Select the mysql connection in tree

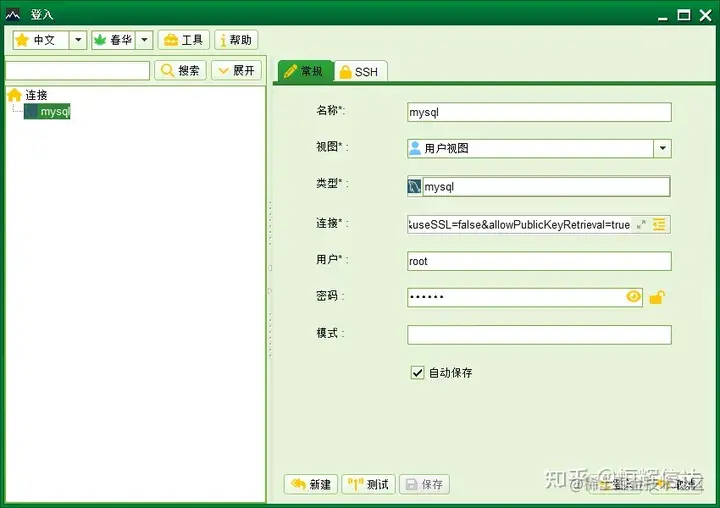pyautogui.click(x=47, y=111)
